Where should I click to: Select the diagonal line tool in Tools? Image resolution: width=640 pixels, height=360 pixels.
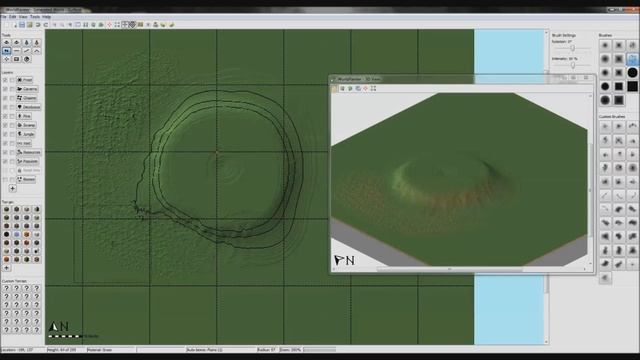pos(27,51)
